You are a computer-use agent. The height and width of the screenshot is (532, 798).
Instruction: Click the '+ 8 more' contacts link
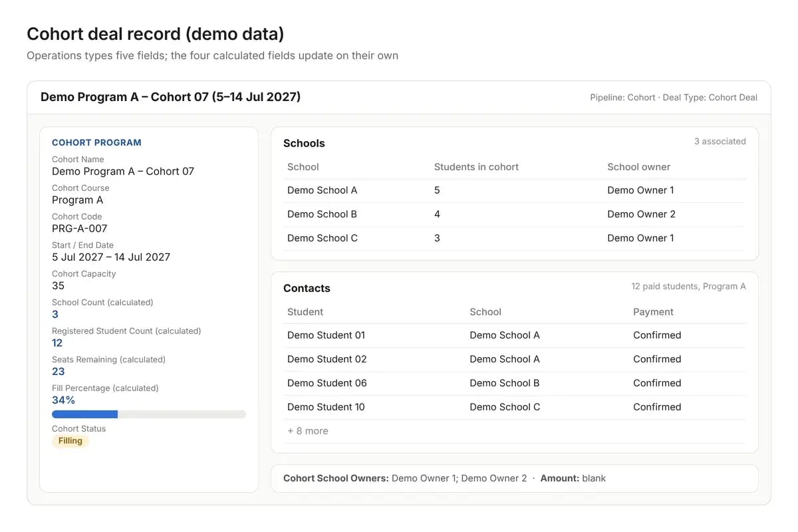(307, 431)
